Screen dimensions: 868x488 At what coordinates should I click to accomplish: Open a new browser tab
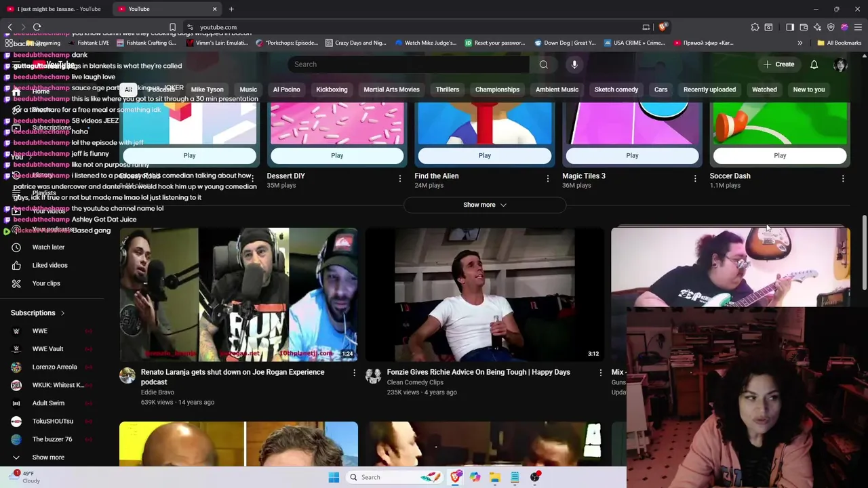[x=231, y=9]
